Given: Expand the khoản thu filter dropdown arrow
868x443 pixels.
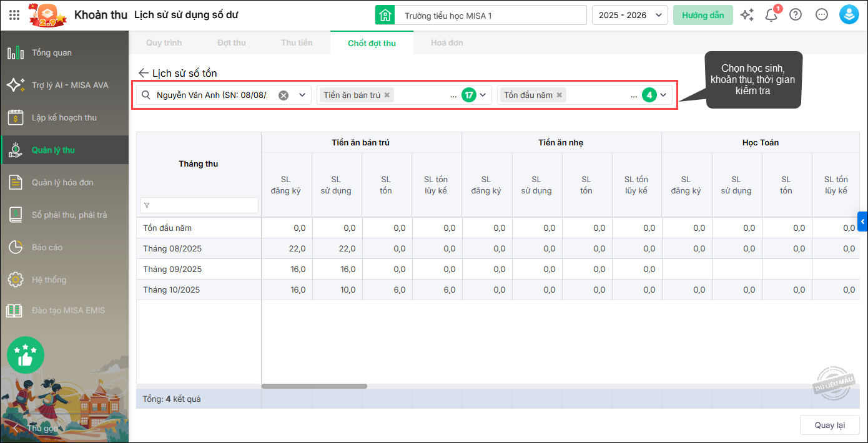Looking at the screenshot, I should tap(483, 95).
